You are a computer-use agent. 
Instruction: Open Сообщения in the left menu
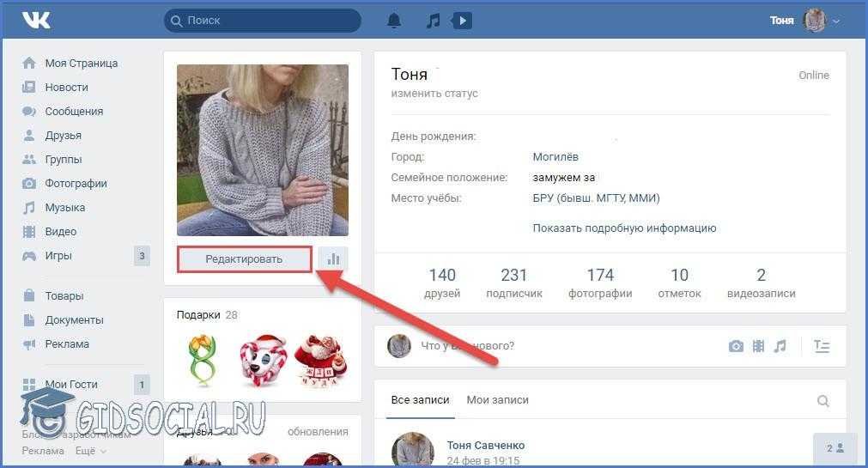(x=74, y=112)
